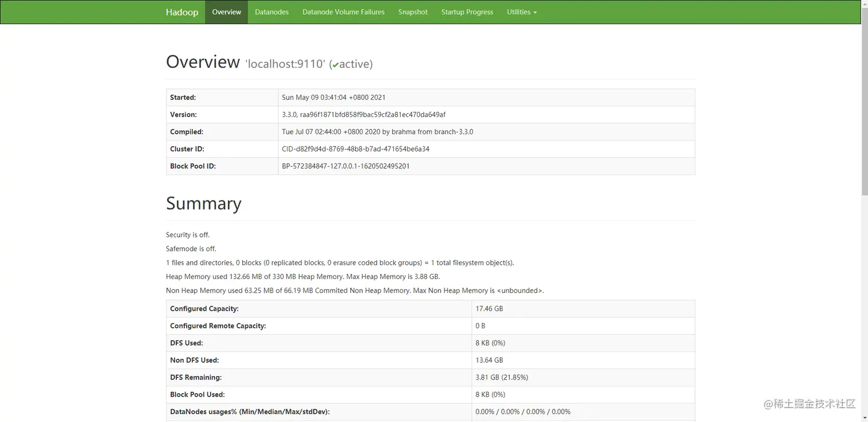Screen dimensions: 868x422
Task: Select the 'CID-d82f9d4d-8769-48b8' cluster ID value
Action: 356,149
